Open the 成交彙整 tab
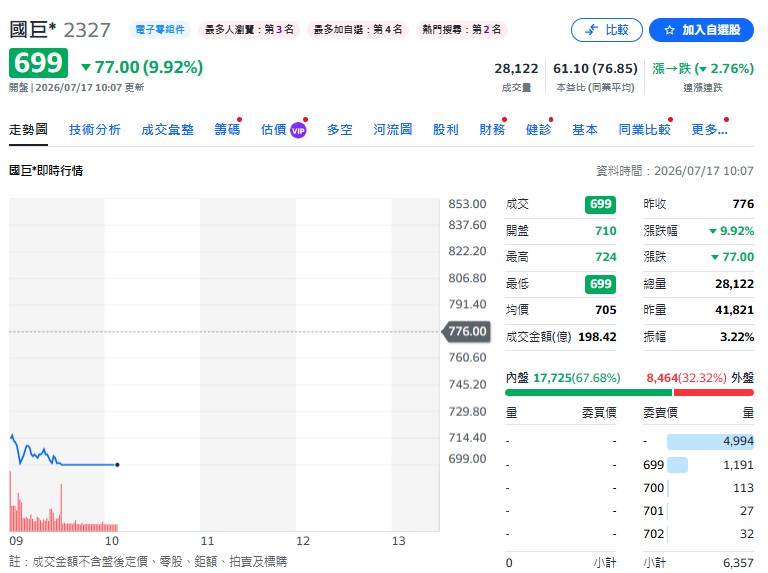Image resolution: width=768 pixels, height=573 pixels. (x=167, y=129)
